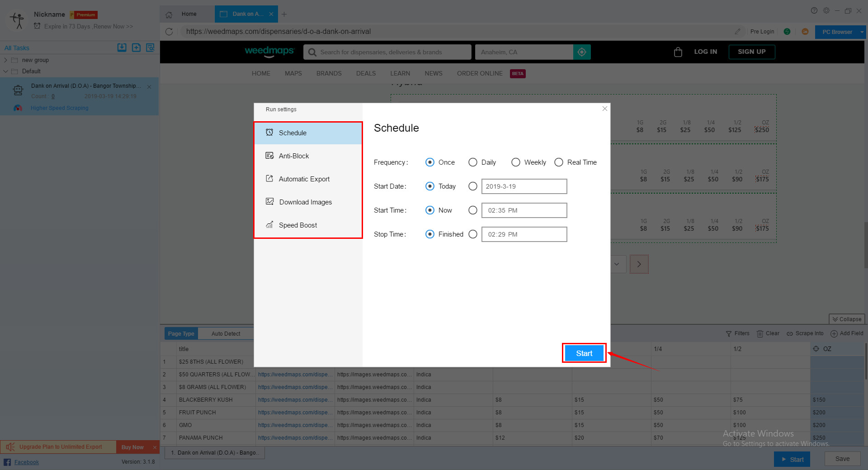Close the Dank on Arrival task item

click(x=149, y=86)
